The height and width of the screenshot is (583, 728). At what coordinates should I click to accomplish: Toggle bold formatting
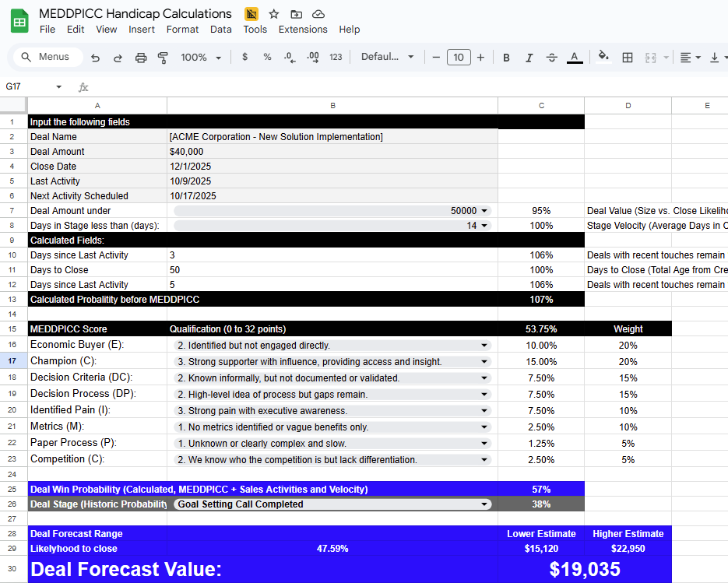coord(507,58)
